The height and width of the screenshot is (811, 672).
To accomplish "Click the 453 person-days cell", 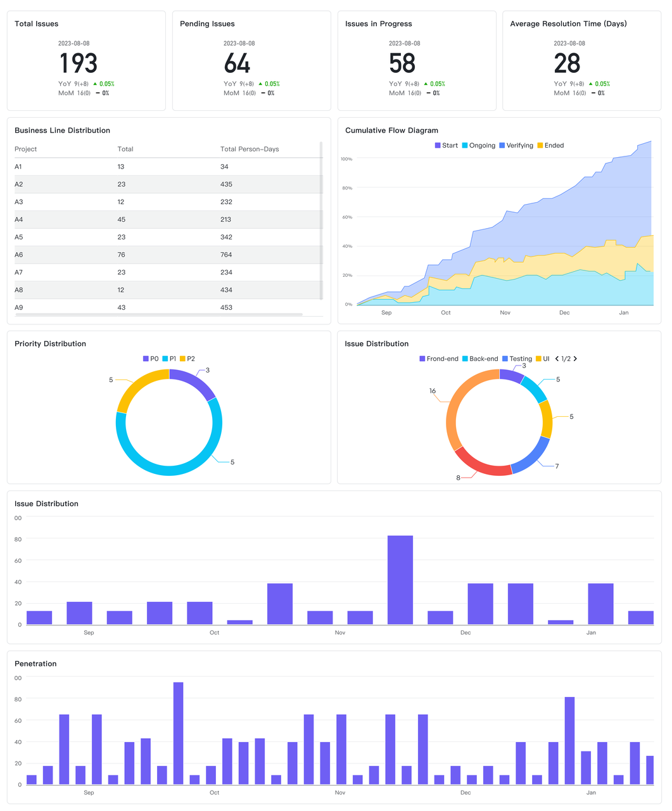I will click(226, 307).
